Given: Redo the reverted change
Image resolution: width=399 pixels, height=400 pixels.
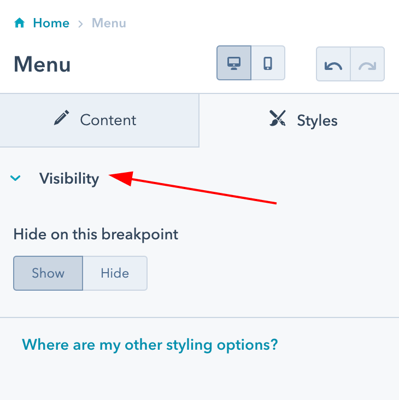Looking at the screenshot, I should tap(368, 64).
